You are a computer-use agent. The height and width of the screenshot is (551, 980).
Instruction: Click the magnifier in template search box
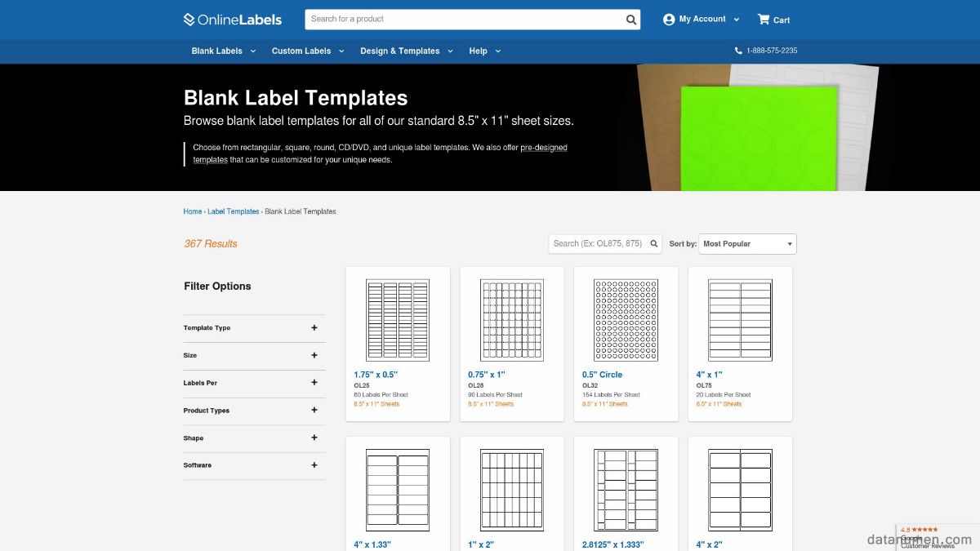[x=654, y=244]
